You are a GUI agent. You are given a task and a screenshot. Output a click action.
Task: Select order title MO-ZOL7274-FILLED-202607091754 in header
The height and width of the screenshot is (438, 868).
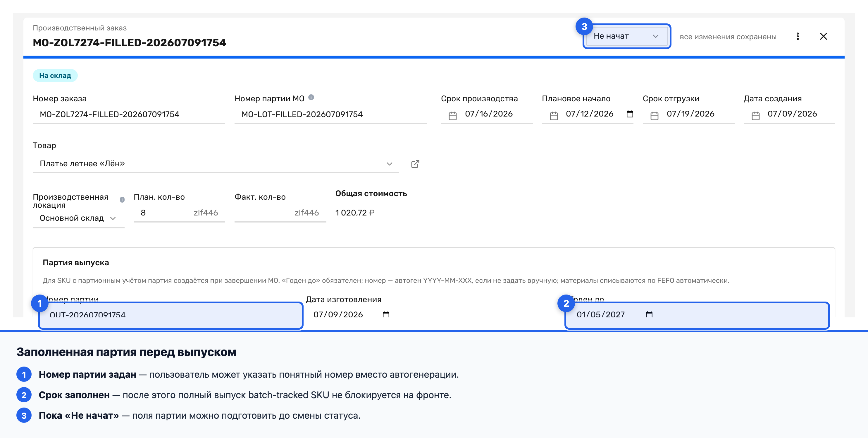click(x=129, y=42)
